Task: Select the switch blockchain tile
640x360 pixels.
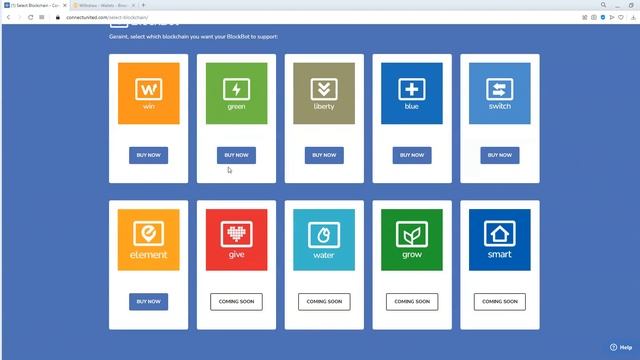Action: [500, 93]
